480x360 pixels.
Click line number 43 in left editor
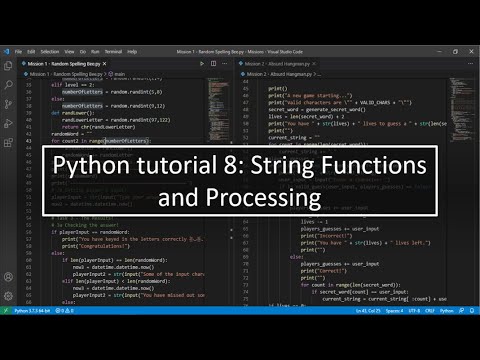point(28,141)
